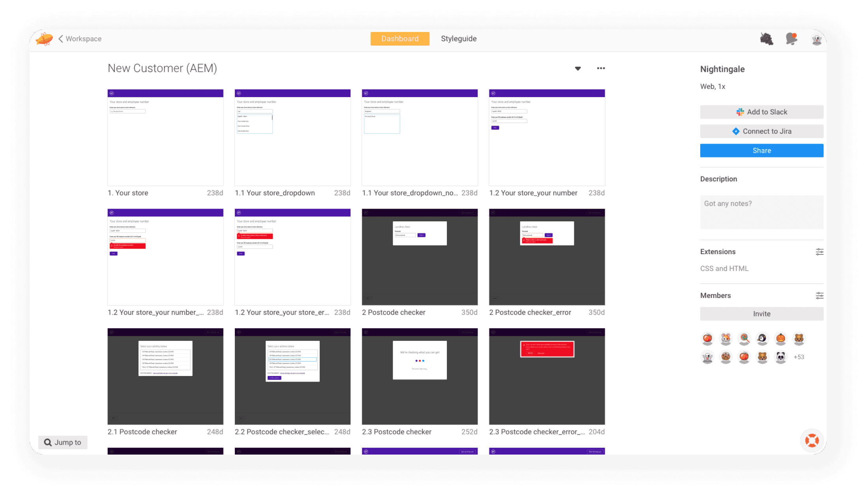Select the cookie member avatar
This screenshot has height=496, width=868.
tap(725, 357)
